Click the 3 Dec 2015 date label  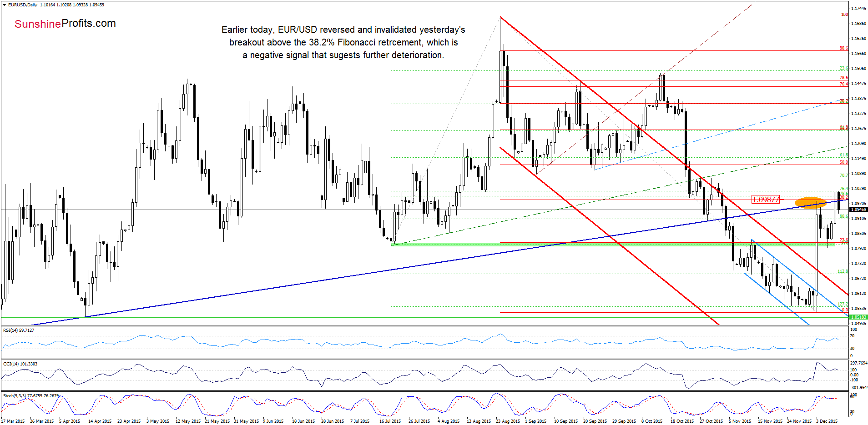(827, 421)
